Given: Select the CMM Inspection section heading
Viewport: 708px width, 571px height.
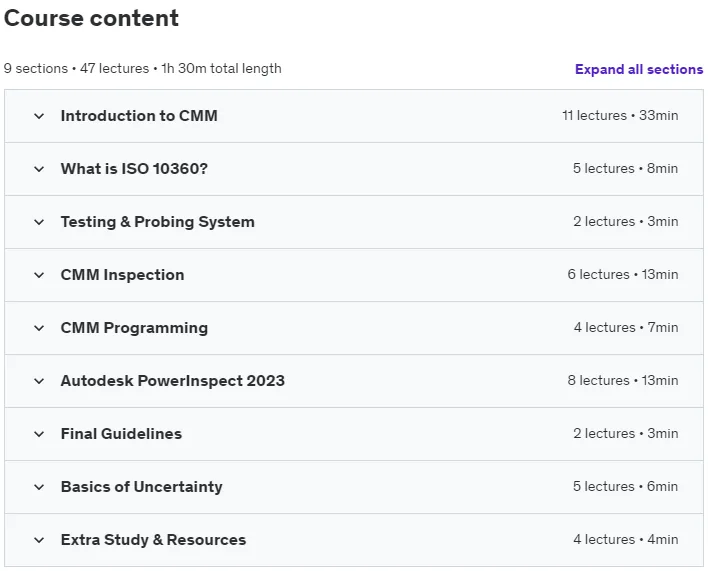Looking at the screenshot, I should tap(122, 274).
